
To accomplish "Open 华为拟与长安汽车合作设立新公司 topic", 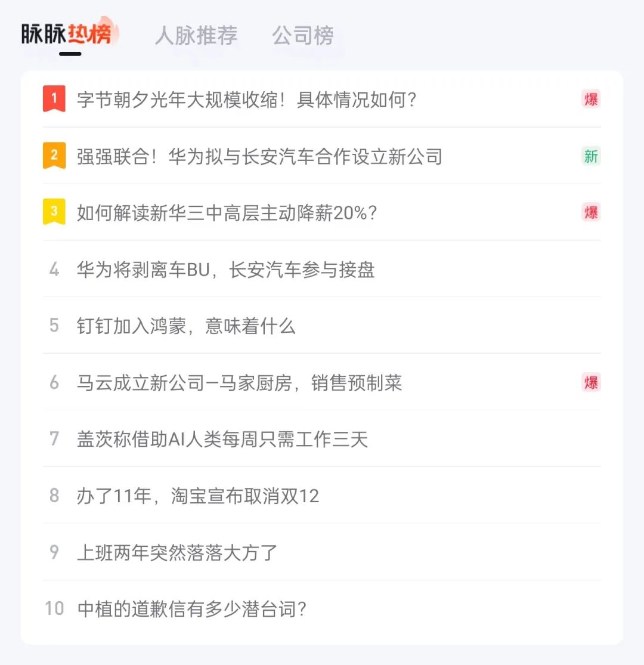I will tap(259, 156).
